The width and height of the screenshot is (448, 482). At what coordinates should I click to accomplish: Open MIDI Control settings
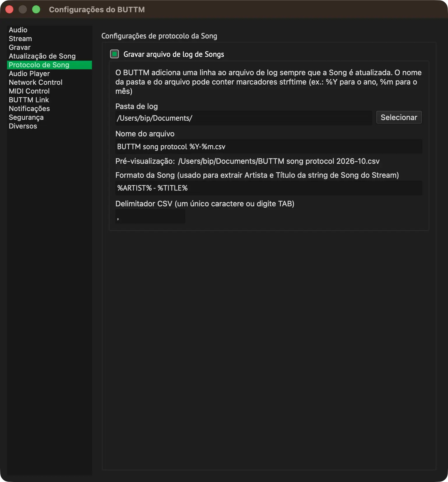50,91
